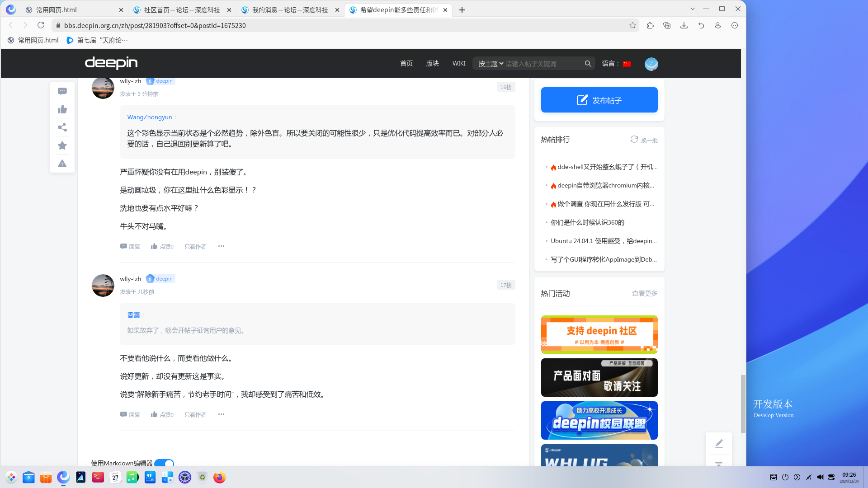Open Firefox from the taskbar
This screenshot has width=868, height=488.
coord(219,477)
